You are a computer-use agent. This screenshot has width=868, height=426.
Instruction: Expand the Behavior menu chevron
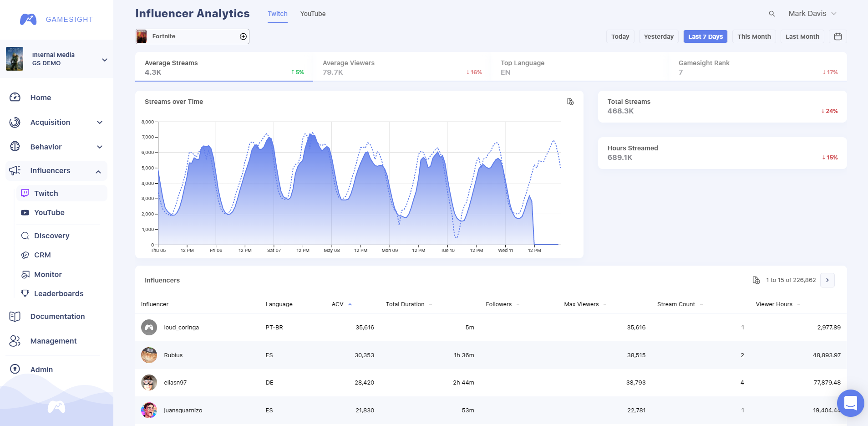coord(100,147)
